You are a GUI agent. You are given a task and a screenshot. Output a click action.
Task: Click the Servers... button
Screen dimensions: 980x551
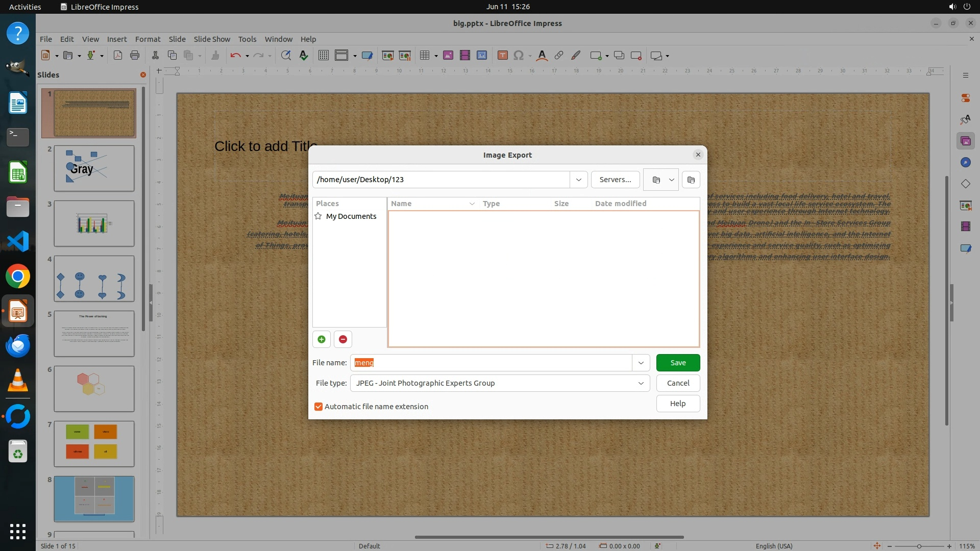point(615,180)
